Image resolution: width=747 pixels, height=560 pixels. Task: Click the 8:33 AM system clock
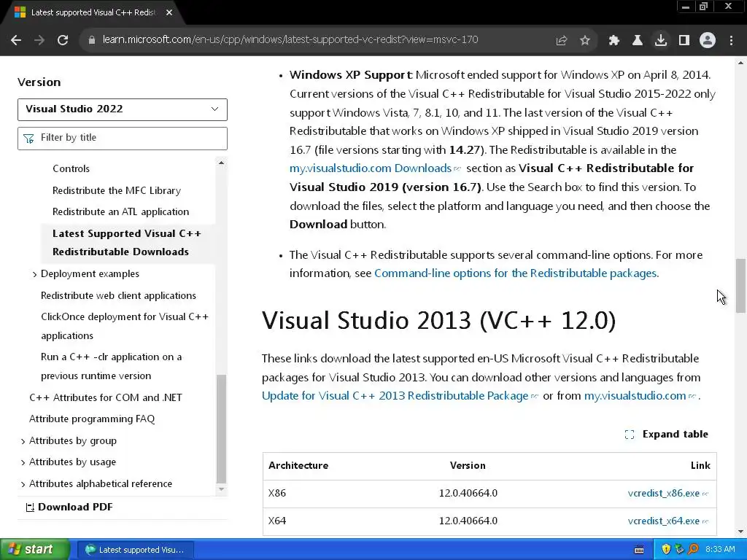pos(720,550)
